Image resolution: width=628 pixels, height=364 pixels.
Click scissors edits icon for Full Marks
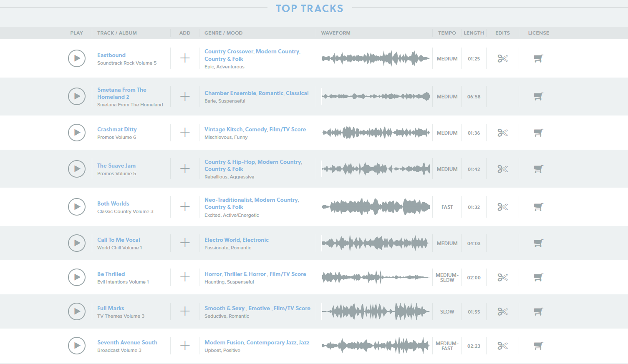(502, 311)
